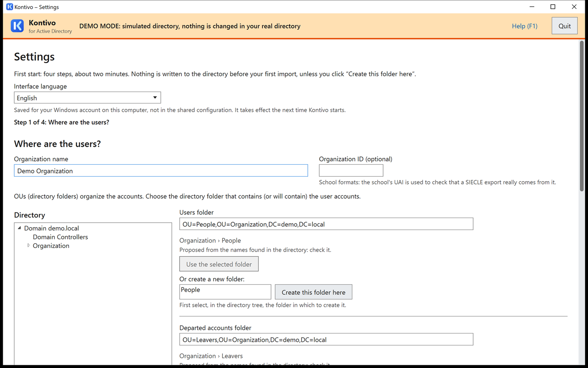The image size is (588, 368).
Task: Select the Organization folder in directory tree
Action: [51, 246]
